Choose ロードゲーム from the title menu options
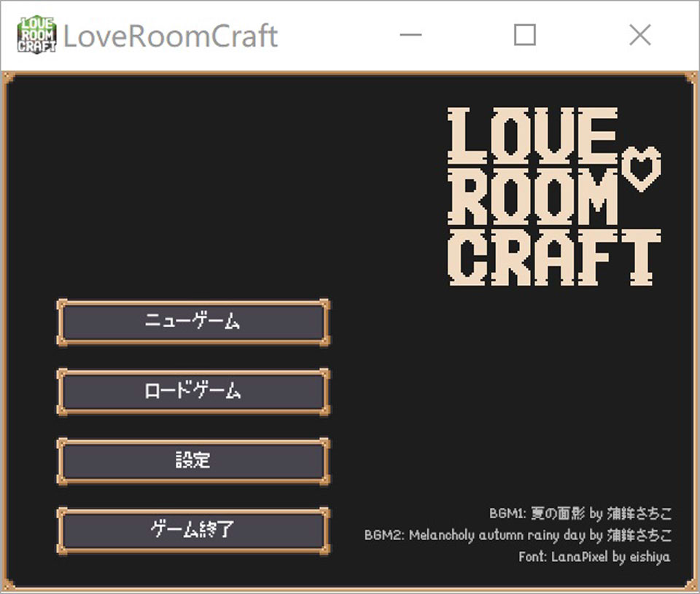The width and height of the screenshot is (700, 594). click(x=192, y=391)
